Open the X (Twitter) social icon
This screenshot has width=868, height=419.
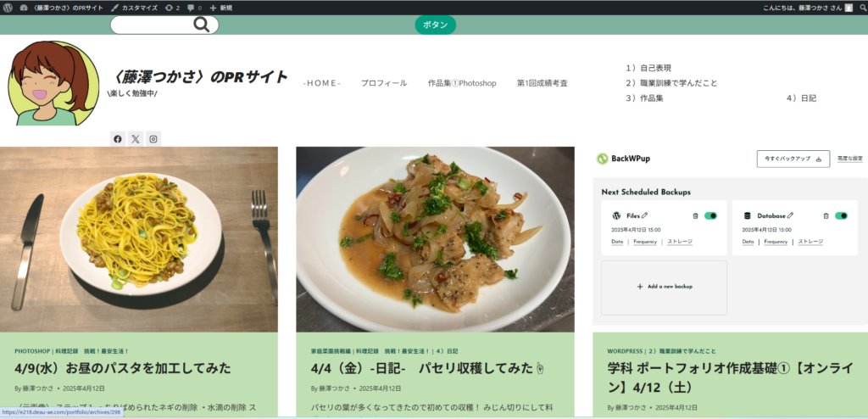point(136,139)
